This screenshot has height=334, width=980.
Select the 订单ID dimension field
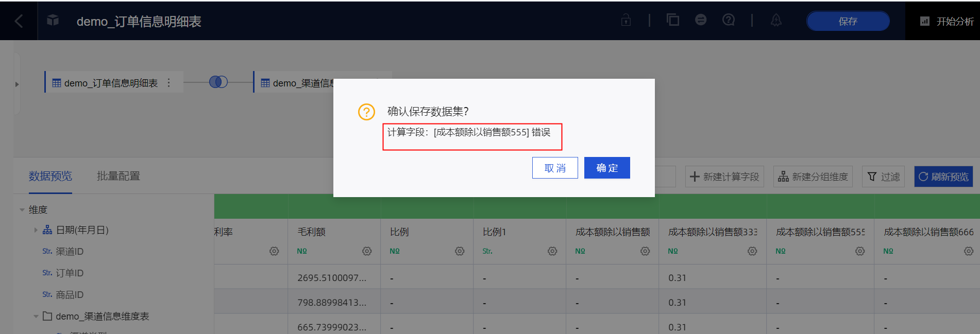tap(70, 273)
